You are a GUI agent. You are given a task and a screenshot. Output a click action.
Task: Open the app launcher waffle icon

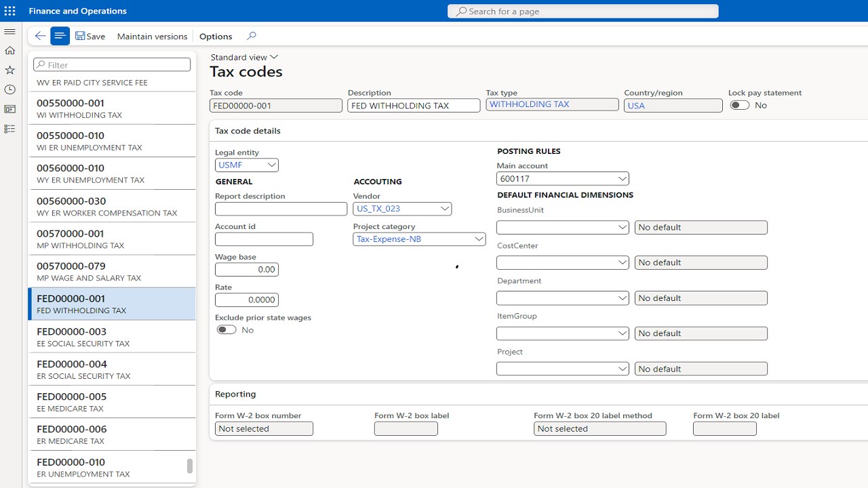tap(9, 11)
